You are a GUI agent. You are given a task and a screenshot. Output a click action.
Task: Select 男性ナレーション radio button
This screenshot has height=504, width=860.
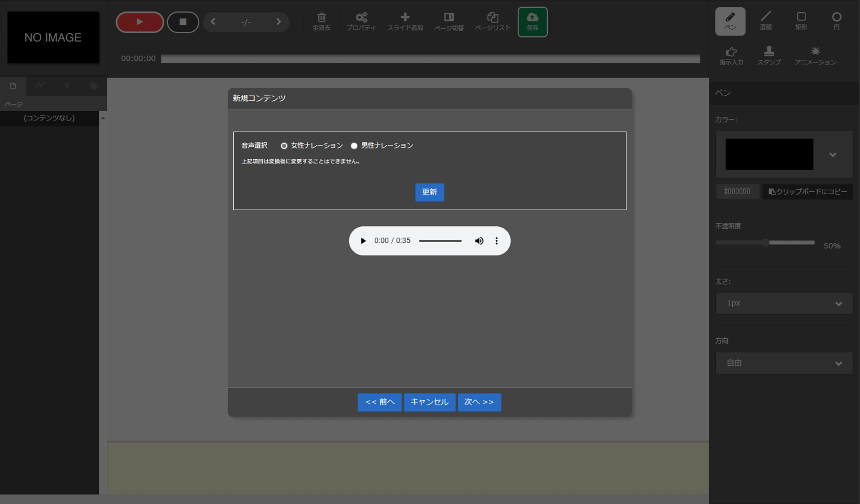point(354,146)
